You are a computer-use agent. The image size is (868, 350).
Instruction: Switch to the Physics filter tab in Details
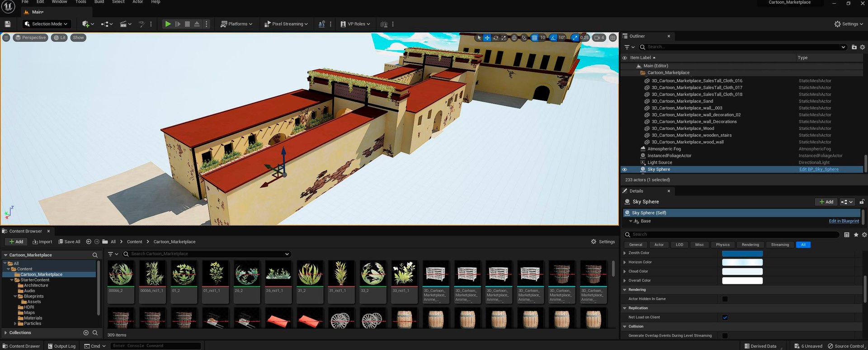click(x=722, y=245)
